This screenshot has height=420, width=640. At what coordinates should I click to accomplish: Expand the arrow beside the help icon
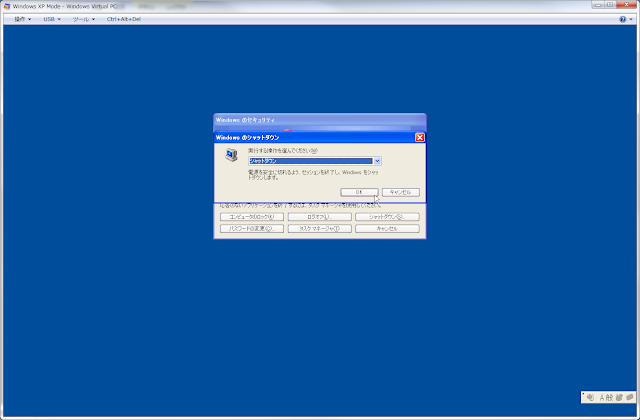(x=631, y=19)
